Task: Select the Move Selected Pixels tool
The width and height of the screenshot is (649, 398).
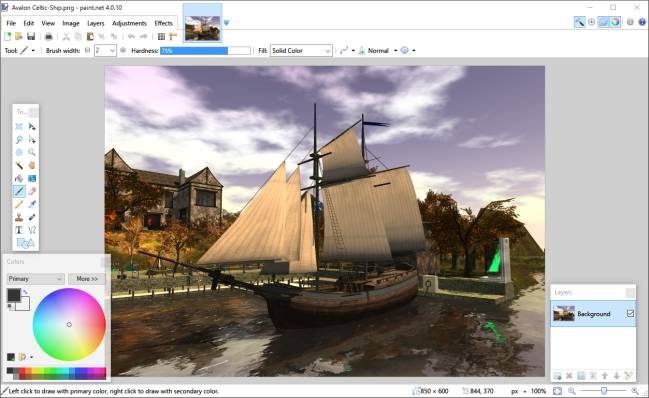Action: (32, 127)
